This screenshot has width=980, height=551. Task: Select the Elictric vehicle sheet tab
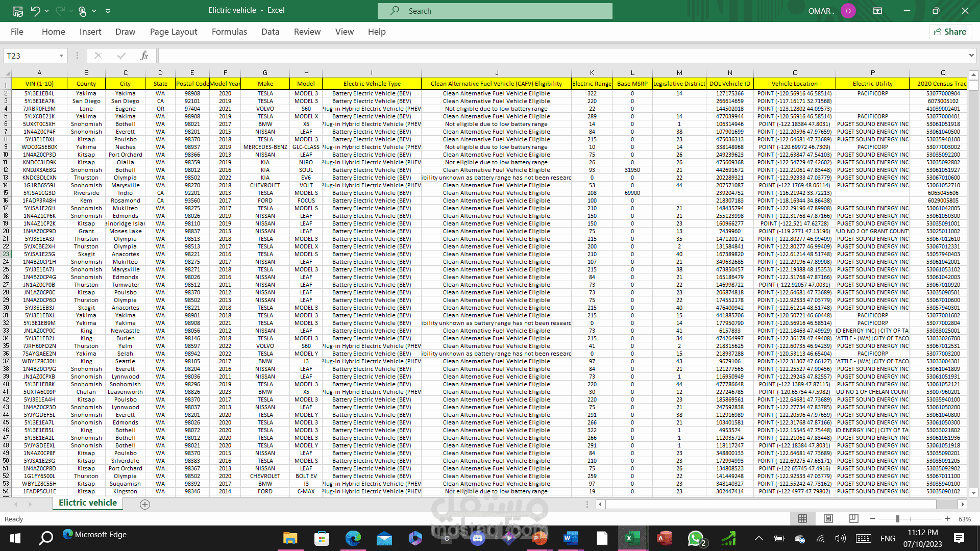coord(88,503)
